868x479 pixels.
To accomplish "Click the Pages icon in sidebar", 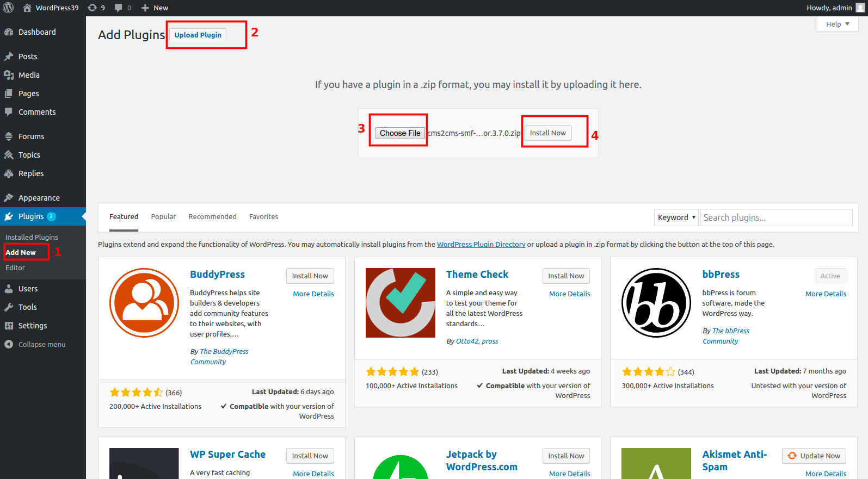I will [9, 94].
